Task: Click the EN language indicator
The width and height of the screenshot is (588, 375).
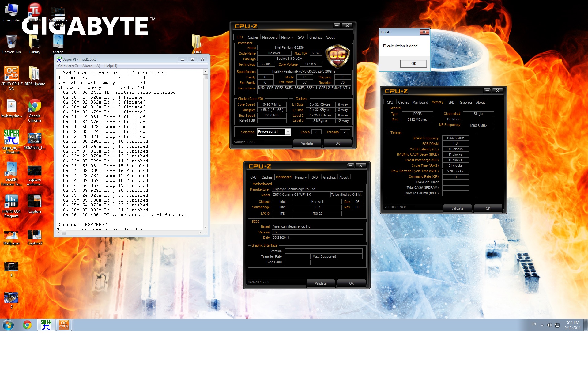Action: pos(533,324)
